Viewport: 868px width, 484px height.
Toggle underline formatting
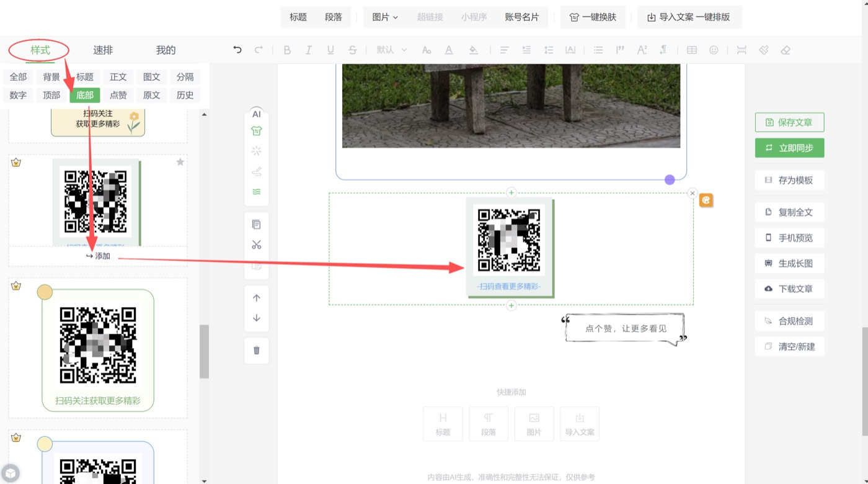(x=330, y=50)
